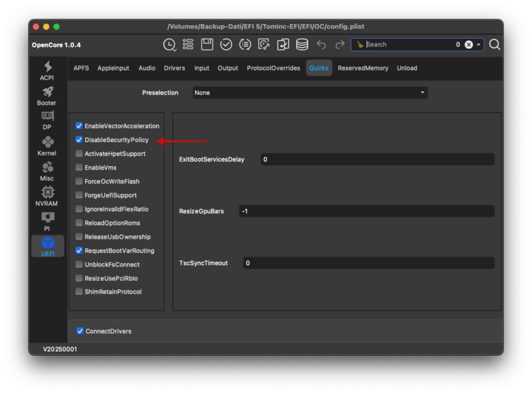Screen dimensions: 532x393
Task: Tick IgnoreInvalidFlexRatio checkbox
Action: tap(79, 209)
